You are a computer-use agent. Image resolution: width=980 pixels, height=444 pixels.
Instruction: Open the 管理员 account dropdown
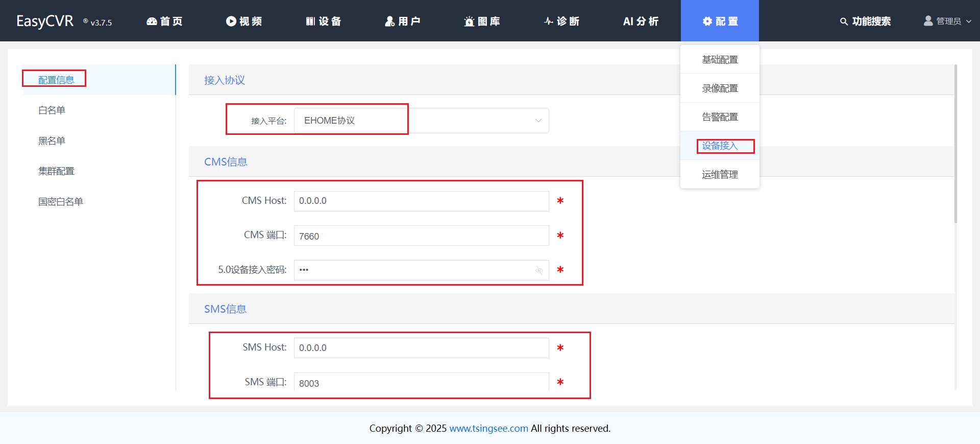click(x=947, y=21)
